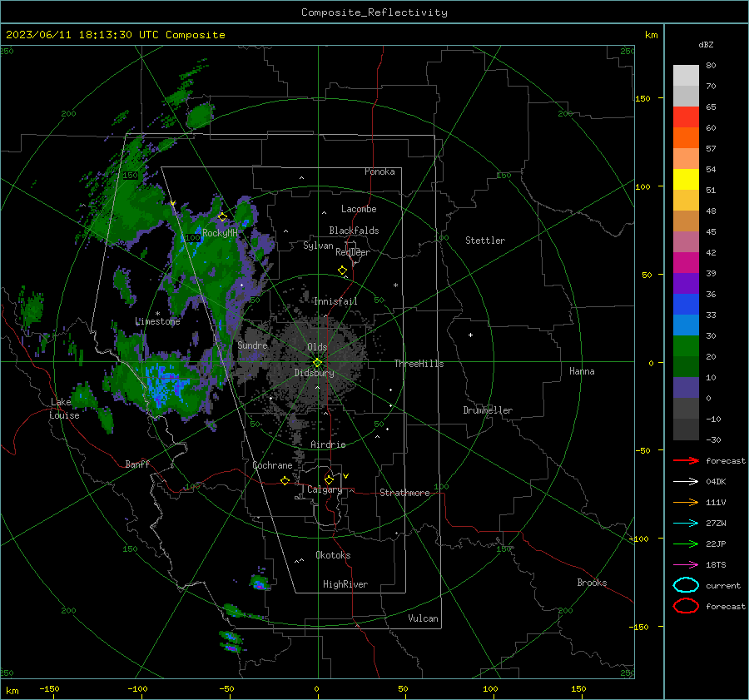Select the Cochrane label
Screen dimensions: 749x700
coord(272,465)
